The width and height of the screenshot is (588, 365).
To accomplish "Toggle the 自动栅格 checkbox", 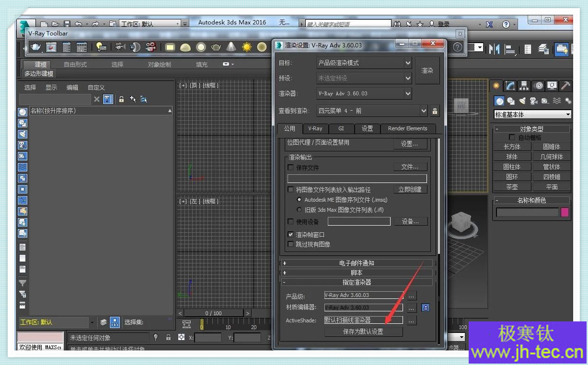I will [512, 137].
